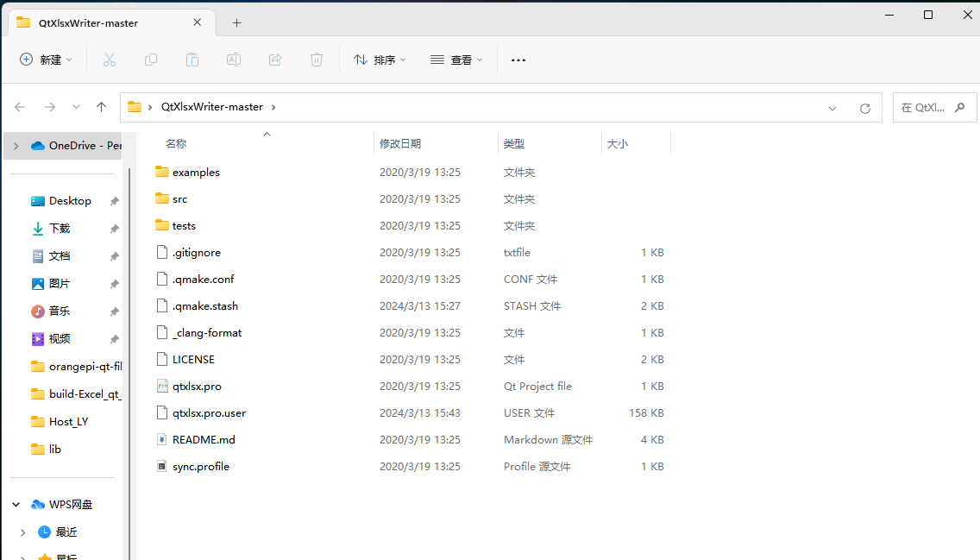Click the Videos icon in sidebar
980x560 pixels.
point(37,338)
